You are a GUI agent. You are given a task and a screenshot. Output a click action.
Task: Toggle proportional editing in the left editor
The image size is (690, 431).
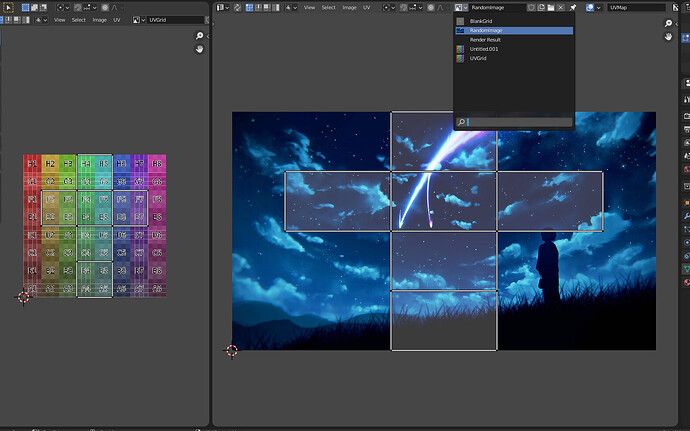tap(105, 7)
